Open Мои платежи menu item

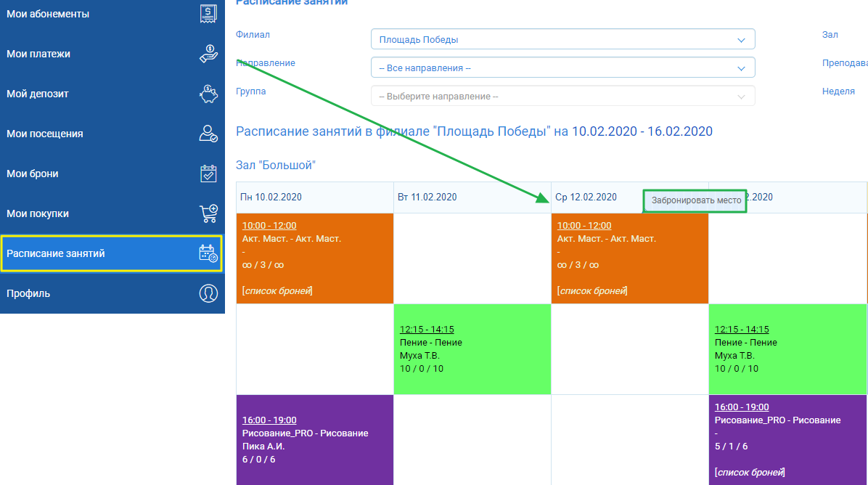[x=38, y=54]
